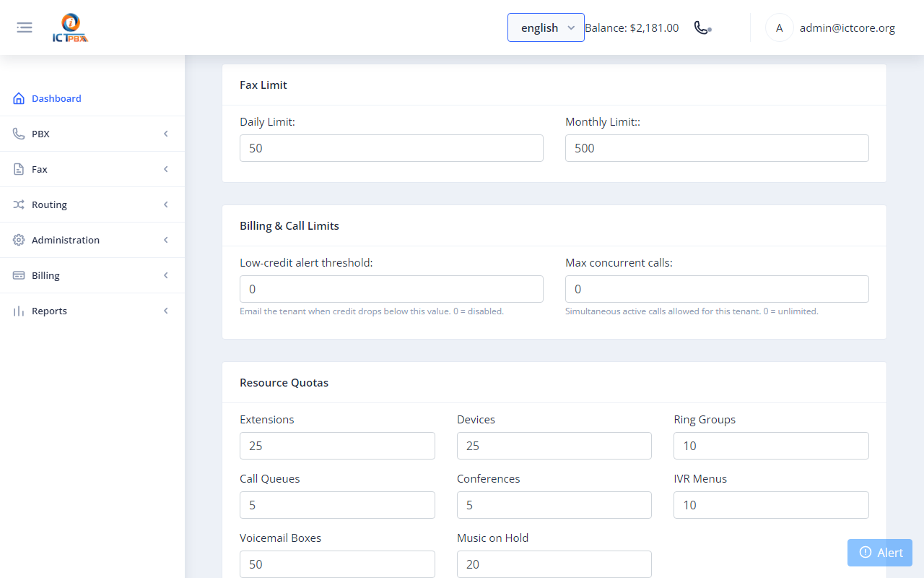
Task: Go to Dashboard in sidebar
Action: [92, 98]
